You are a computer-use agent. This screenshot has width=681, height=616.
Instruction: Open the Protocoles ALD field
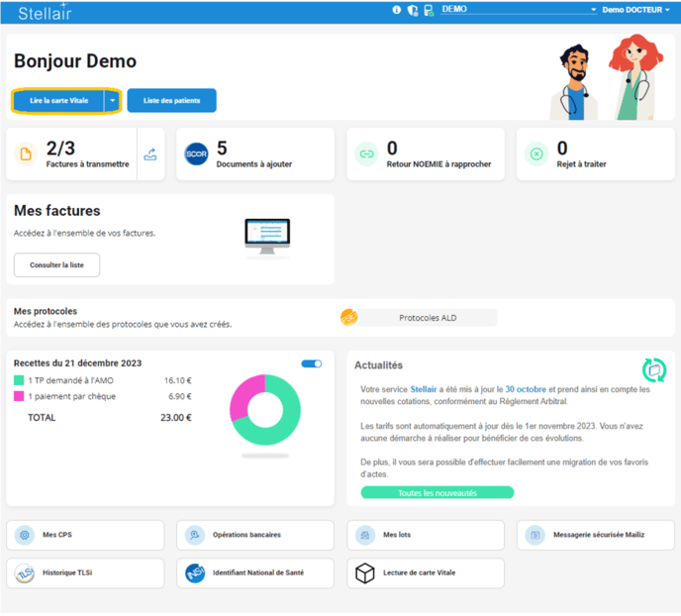(427, 318)
